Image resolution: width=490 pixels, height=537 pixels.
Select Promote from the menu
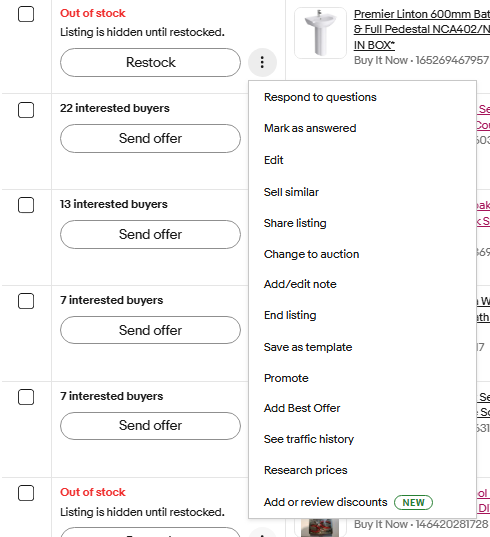(x=286, y=378)
